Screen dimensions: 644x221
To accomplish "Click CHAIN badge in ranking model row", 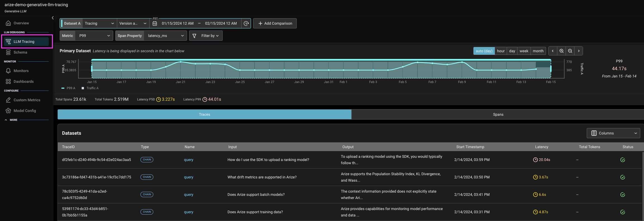I will click(147, 160).
